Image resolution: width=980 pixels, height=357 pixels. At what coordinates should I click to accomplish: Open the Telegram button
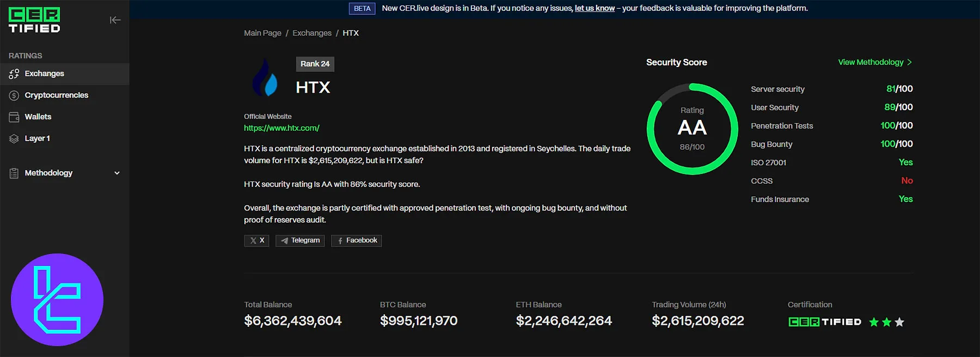(300, 240)
